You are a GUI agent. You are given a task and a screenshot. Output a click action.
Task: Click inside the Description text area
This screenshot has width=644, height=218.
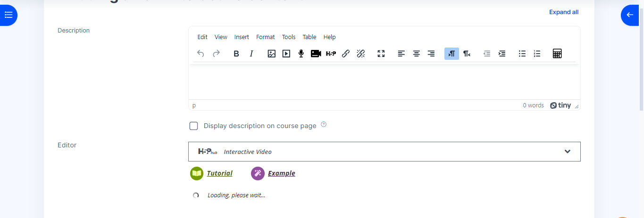pyautogui.click(x=384, y=82)
